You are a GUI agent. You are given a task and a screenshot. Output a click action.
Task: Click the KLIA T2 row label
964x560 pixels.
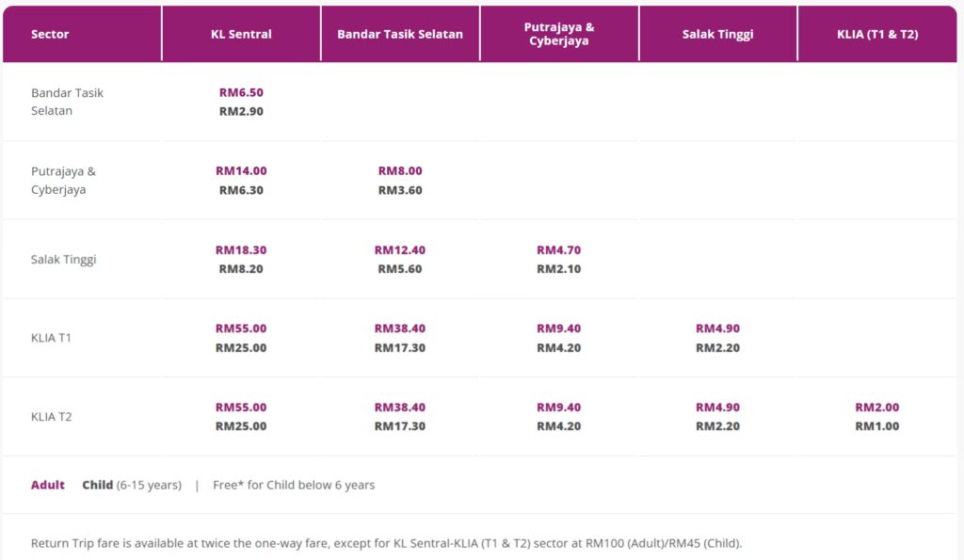(51, 417)
